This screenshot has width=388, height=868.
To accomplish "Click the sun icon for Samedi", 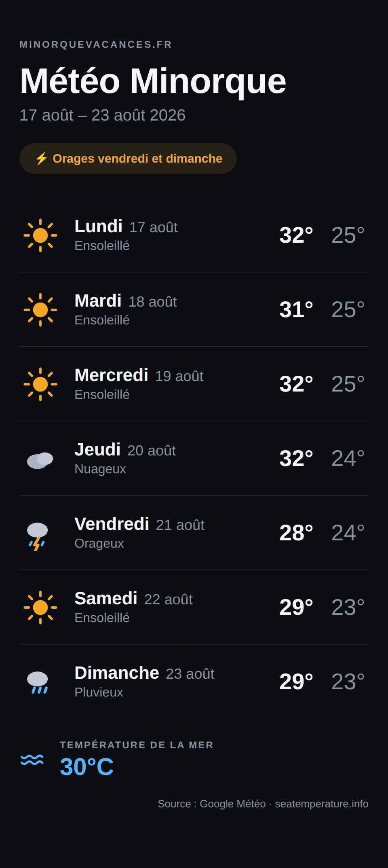I will tap(40, 608).
